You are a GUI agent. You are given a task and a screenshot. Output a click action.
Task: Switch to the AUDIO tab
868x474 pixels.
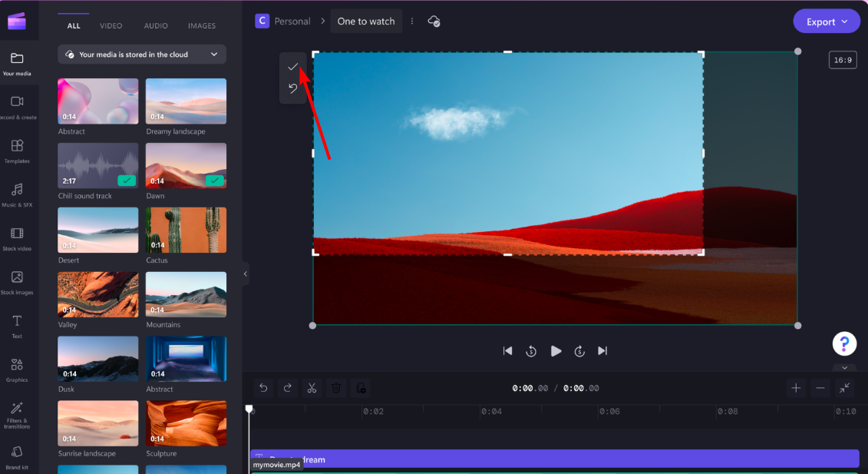point(156,25)
